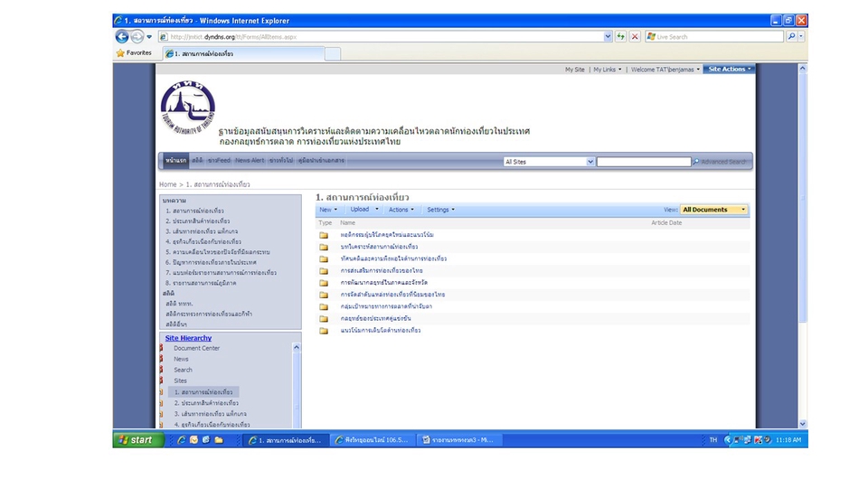
Task: Select the ข่าวทั่วไป navigation tab
Action: 280,161
